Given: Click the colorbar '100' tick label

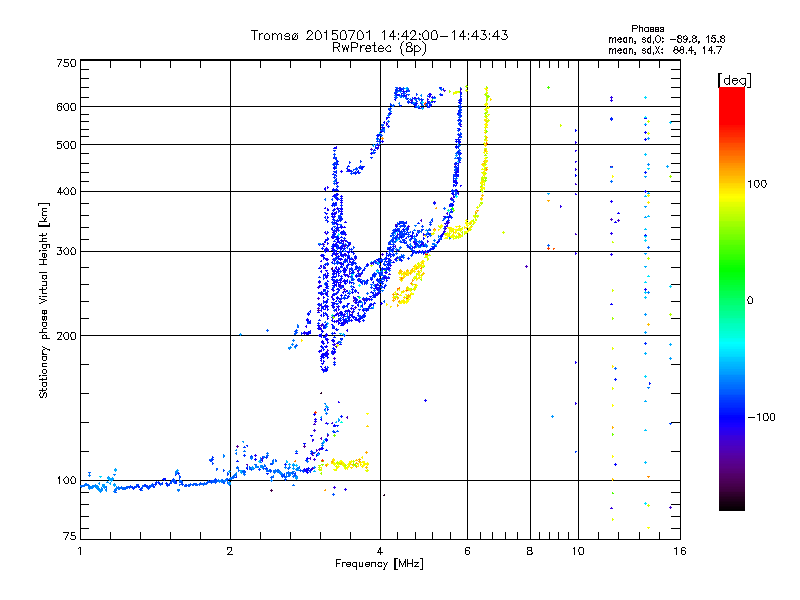Looking at the screenshot, I should click(757, 184).
